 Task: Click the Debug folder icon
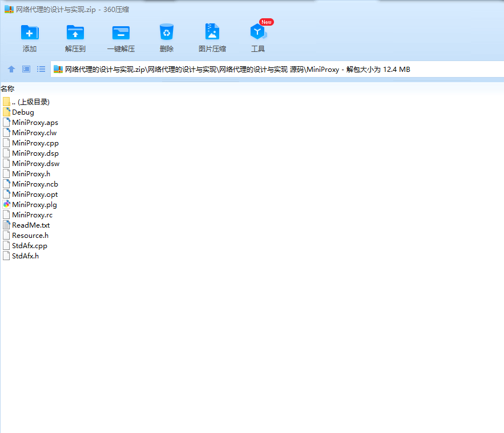(x=6, y=112)
